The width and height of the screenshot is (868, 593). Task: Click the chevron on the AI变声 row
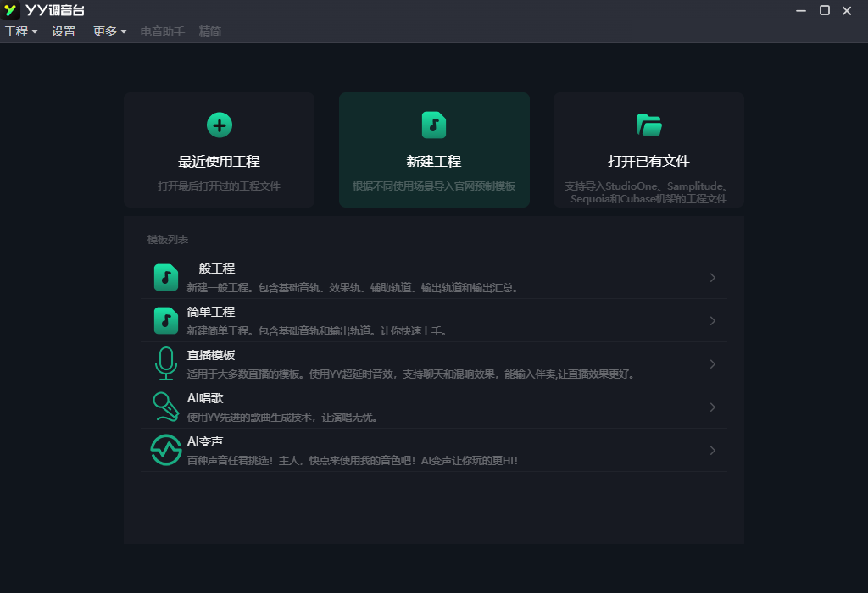(712, 451)
